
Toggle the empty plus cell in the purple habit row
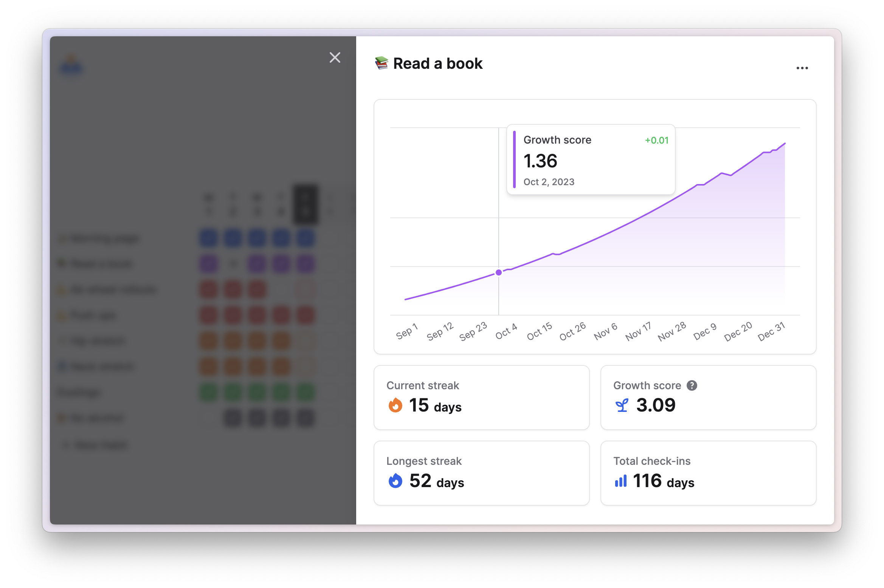(x=233, y=264)
